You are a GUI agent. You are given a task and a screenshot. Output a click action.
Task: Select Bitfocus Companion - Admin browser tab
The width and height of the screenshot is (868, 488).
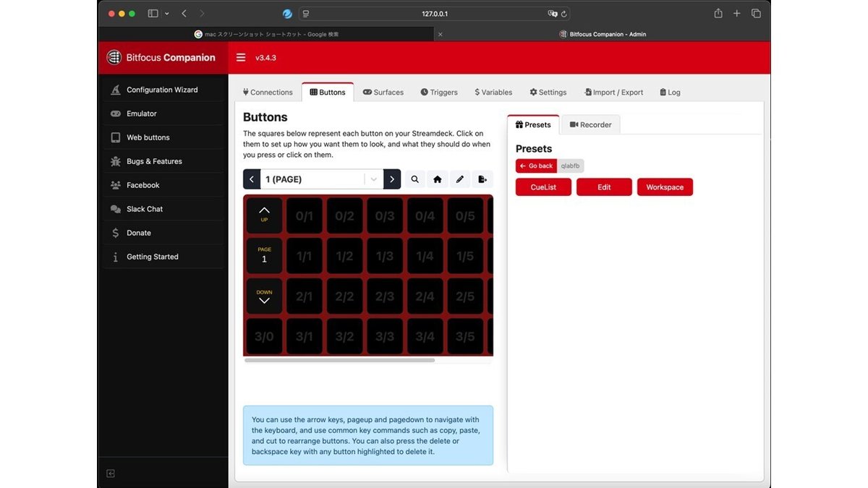(603, 34)
